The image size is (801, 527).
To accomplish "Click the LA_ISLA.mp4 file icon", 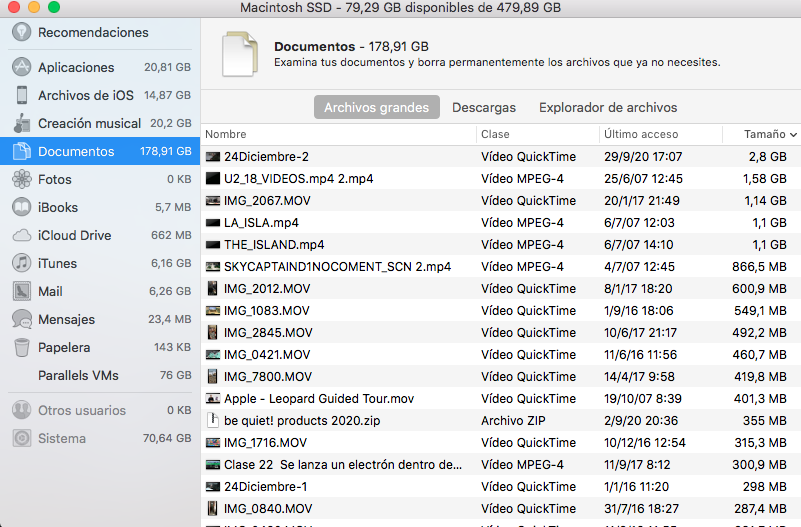I will point(213,223).
